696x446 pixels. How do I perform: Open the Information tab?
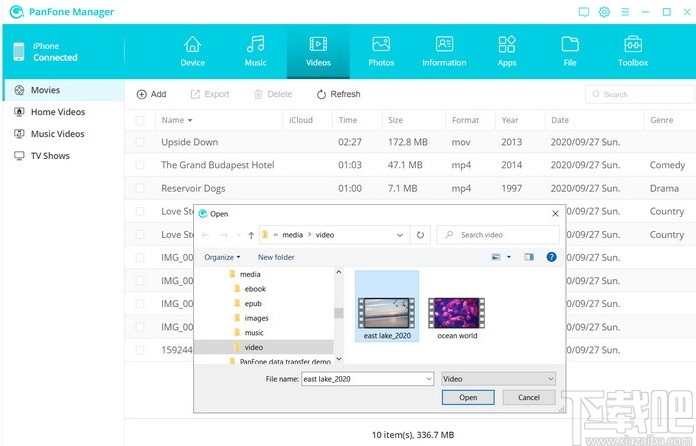point(444,51)
